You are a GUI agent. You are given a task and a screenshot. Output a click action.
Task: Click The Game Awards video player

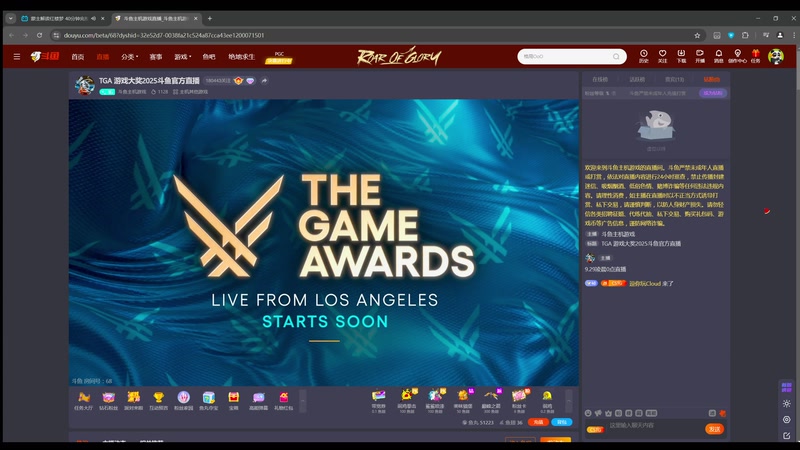[324, 242]
